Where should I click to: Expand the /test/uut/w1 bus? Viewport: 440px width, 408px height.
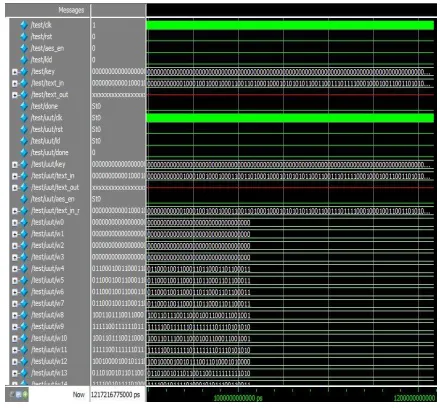pyautogui.click(x=15, y=234)
